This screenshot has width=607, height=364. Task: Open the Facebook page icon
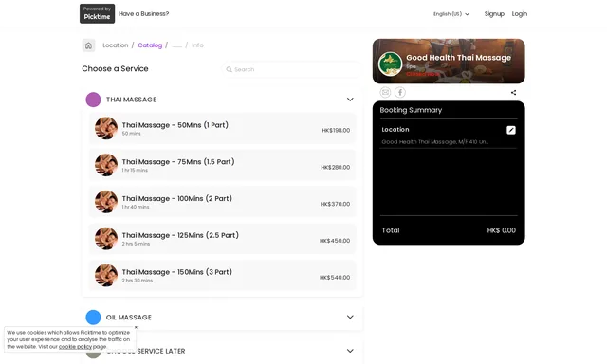pyautogui.click(x=400, y=92)
